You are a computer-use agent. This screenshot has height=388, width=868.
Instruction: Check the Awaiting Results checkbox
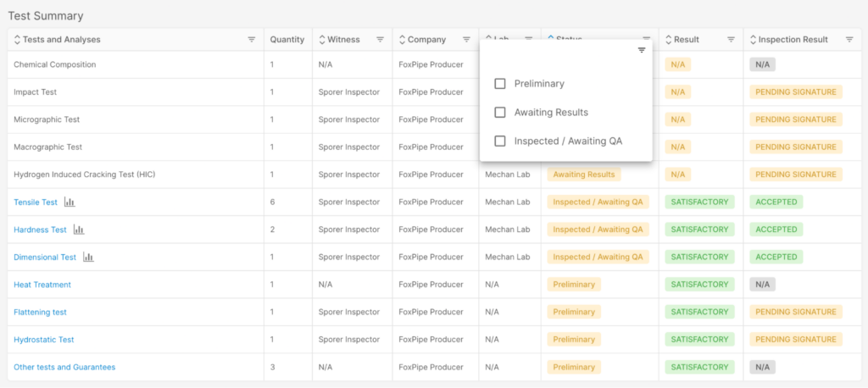pos(500,113)
